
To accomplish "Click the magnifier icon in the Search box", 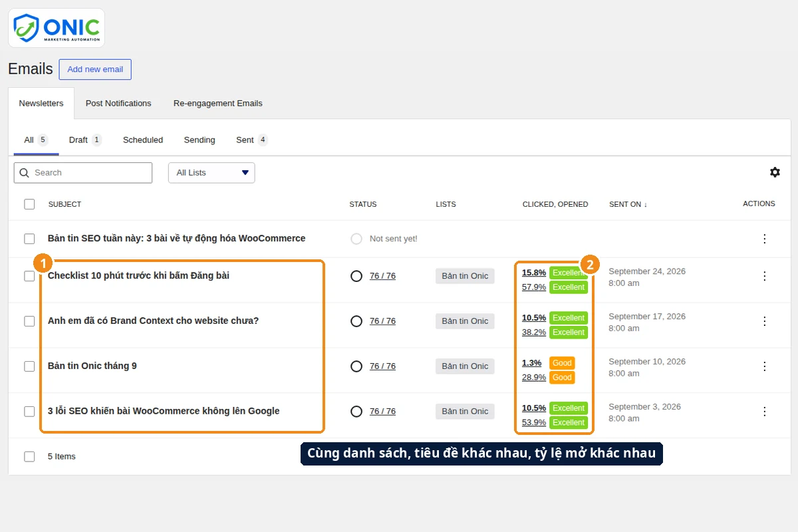I will pos(25,173).
